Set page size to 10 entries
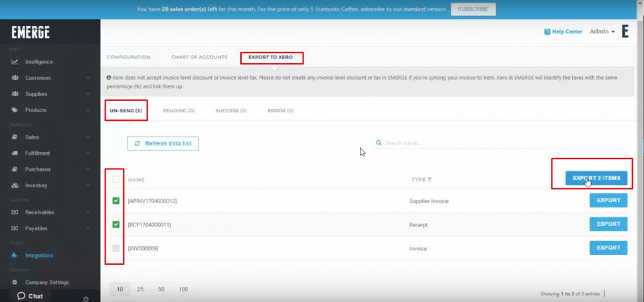644x302 pixels. (x=120, y=289)
